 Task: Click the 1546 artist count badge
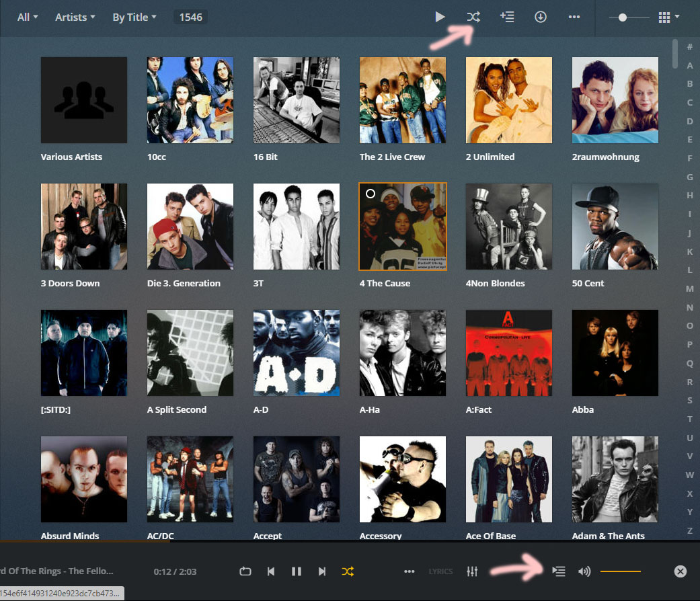click(x=190, y=17)
